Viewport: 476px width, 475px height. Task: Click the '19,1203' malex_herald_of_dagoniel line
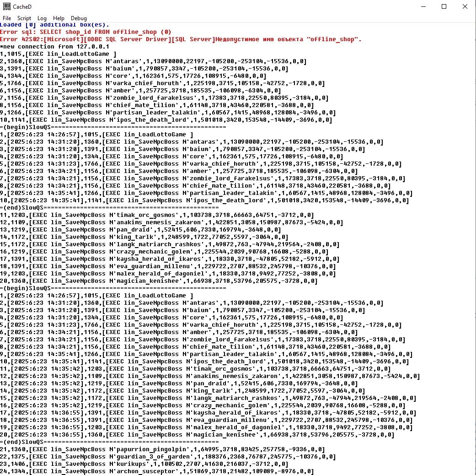168,274
